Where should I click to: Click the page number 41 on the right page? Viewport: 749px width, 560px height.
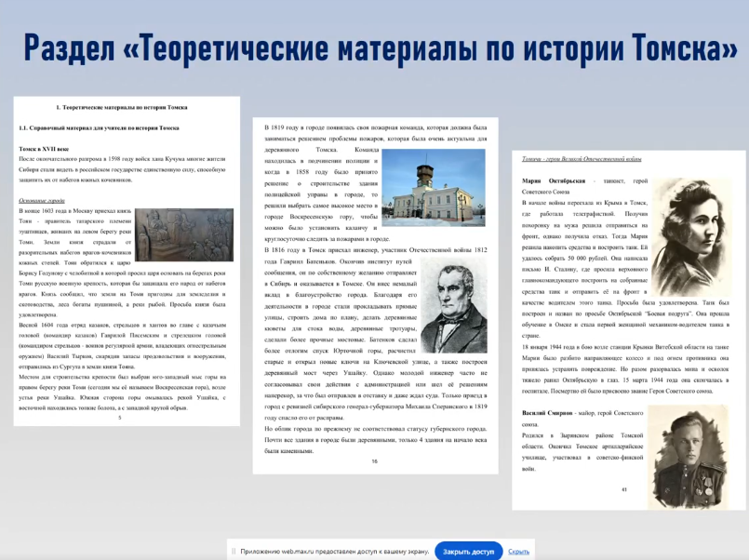623,490
